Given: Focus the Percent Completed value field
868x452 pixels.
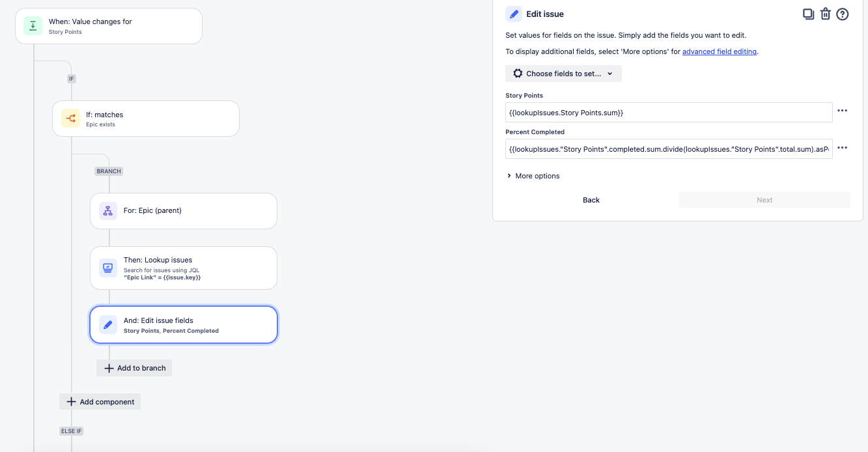Looking at the screenshot, I should pos(669,149).
